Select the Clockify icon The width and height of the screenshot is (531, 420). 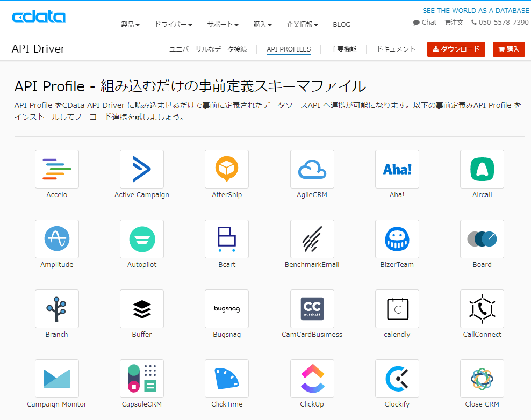point(397,379)
